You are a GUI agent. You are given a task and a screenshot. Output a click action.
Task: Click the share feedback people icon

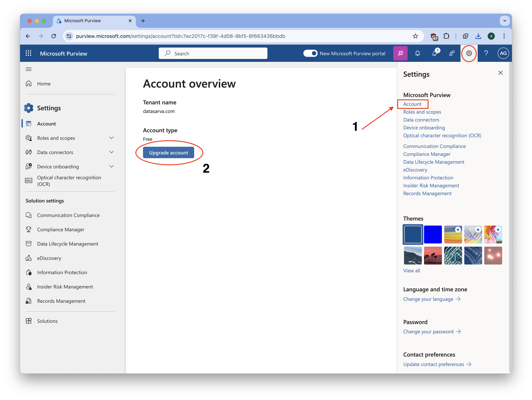pos(452,53)
